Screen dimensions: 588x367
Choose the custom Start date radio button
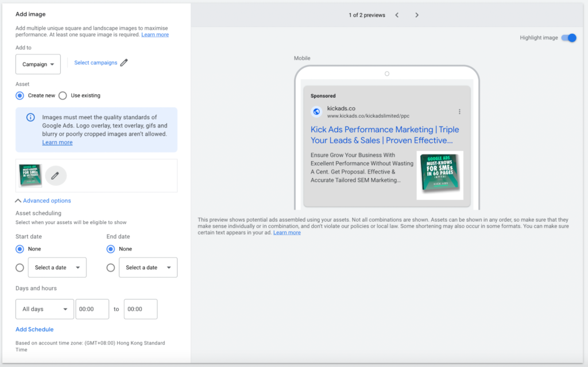[x=20, y=268]
